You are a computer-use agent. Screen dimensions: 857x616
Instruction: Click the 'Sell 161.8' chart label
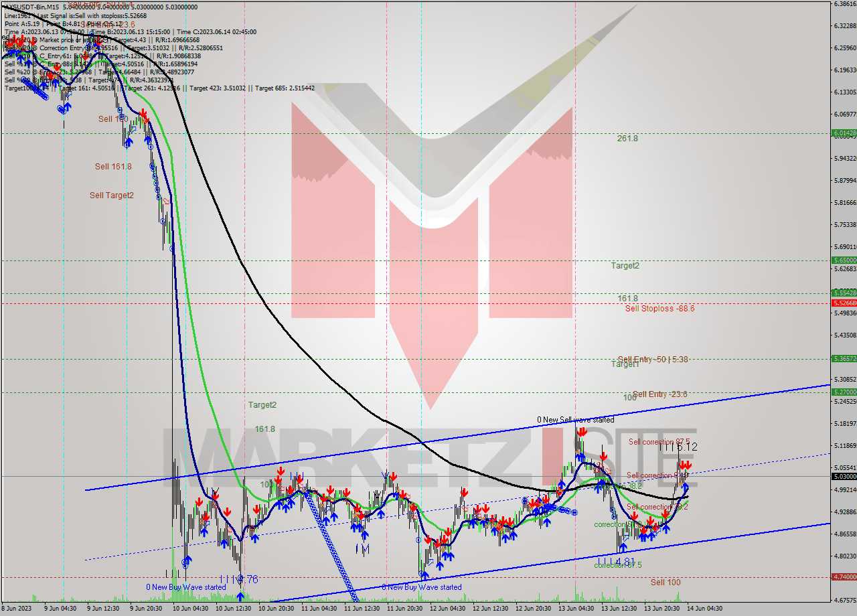point(113,167)
